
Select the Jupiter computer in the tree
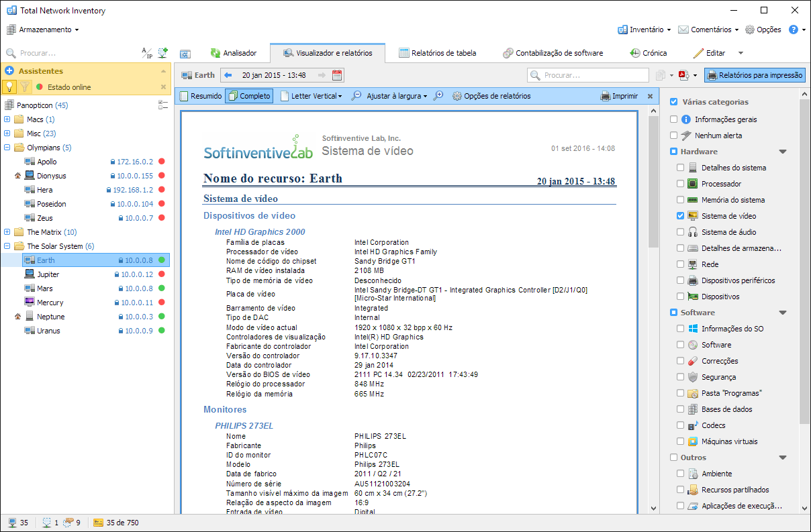point(48,274)
